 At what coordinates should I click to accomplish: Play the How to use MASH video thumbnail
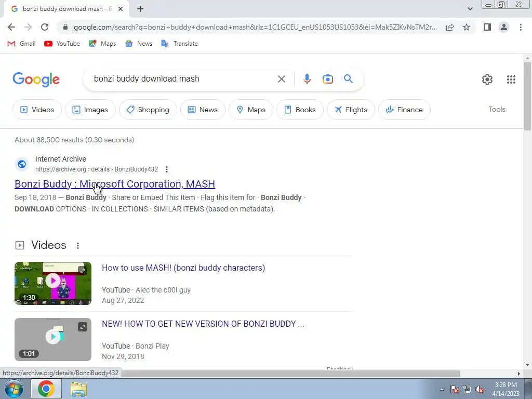pyautogui.click(x=53, y=283)
